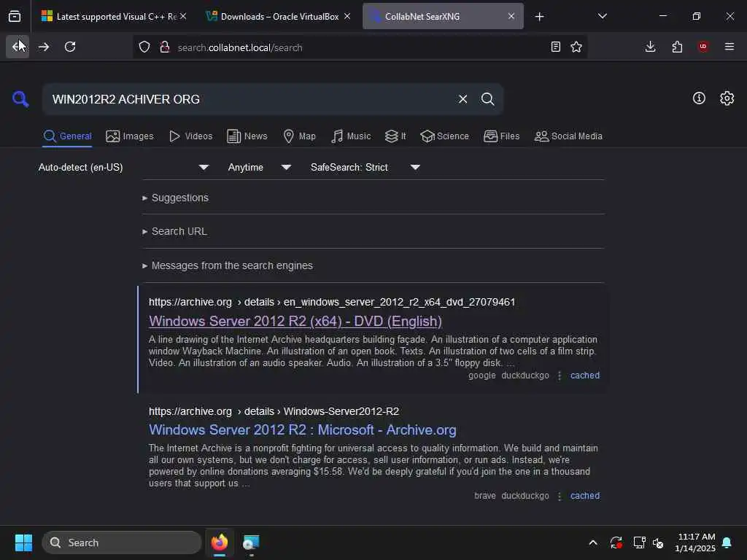Open the shield tracking protection icon

144,47
